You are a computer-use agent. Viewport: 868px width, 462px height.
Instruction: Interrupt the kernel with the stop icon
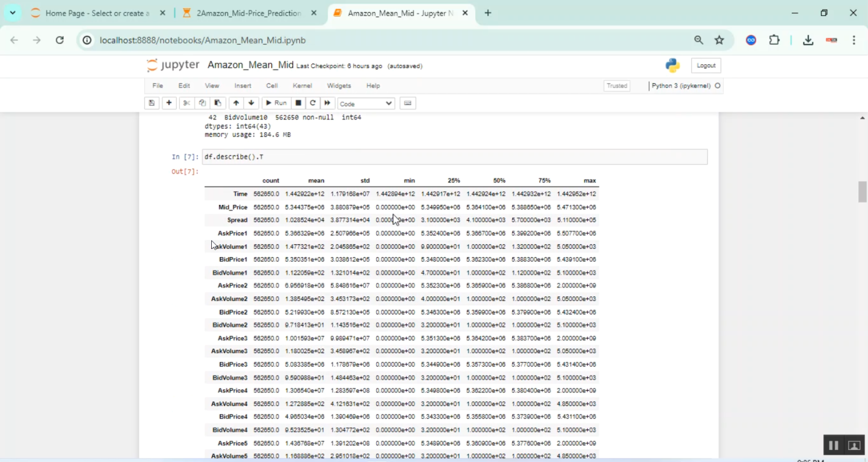299,103
